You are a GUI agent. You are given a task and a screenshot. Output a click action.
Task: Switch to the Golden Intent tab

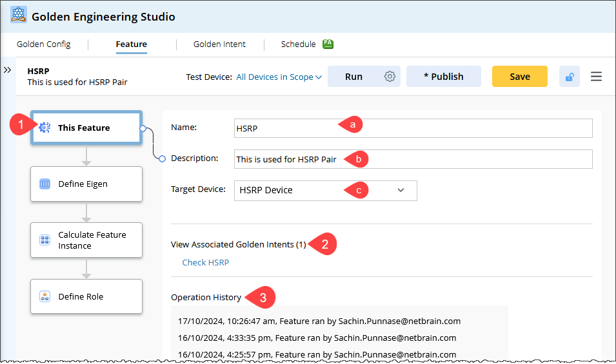pos(219,44)
